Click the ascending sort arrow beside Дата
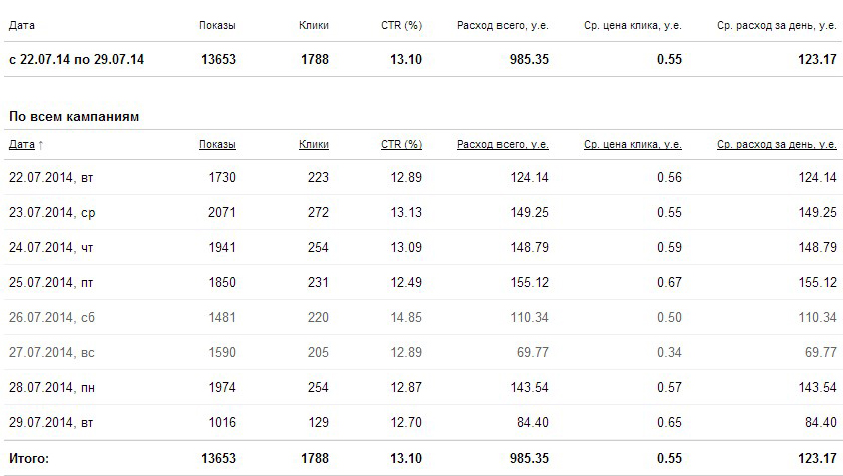Image resolution: width=843 pixels, height=476 pixels. pyautogui.click(x=41, y=145)
